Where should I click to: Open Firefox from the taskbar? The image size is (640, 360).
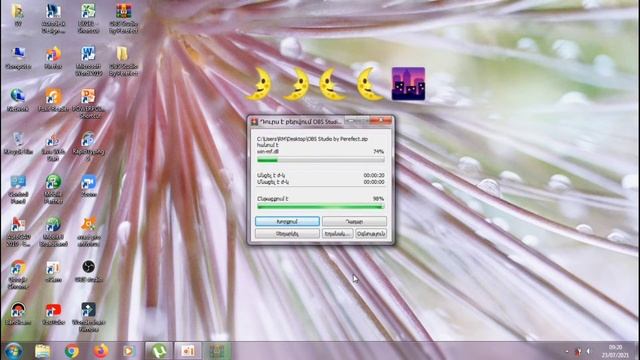[101, 351]
